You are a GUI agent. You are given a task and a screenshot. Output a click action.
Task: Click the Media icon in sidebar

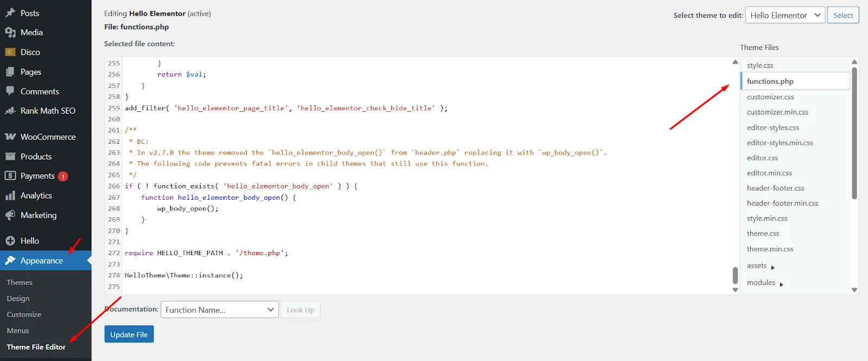(10, 33)
